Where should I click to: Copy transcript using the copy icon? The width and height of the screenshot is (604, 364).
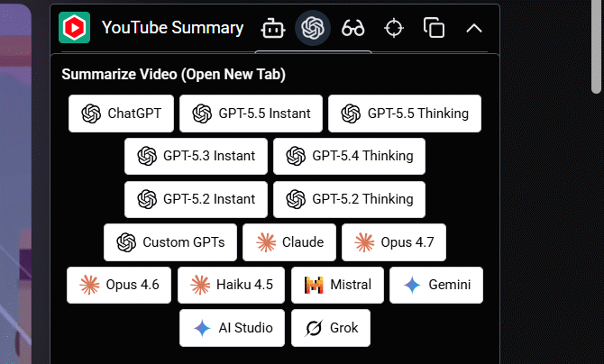click(x=434, y=28)
